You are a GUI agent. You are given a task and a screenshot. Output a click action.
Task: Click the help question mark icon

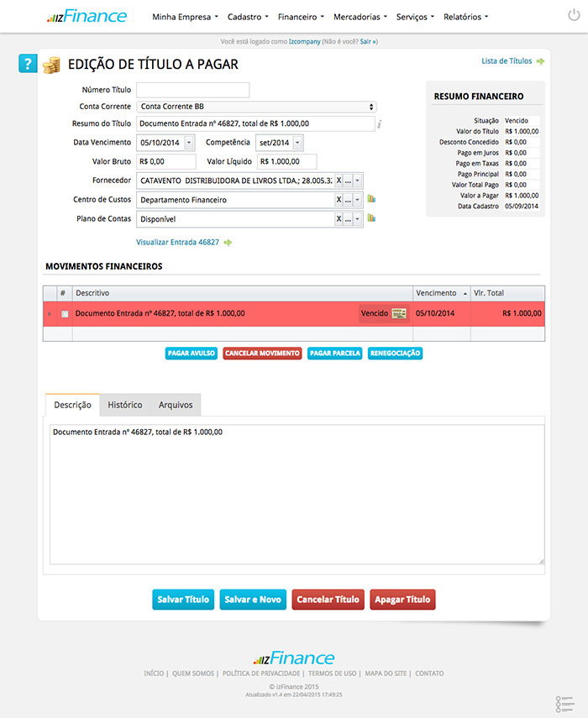tap(28, 64)
